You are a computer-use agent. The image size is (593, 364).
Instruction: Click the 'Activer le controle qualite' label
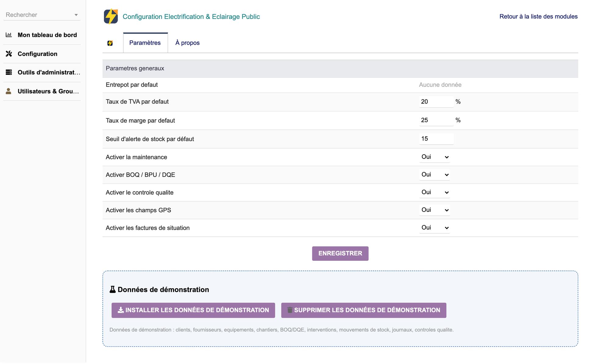coord(140,192)
